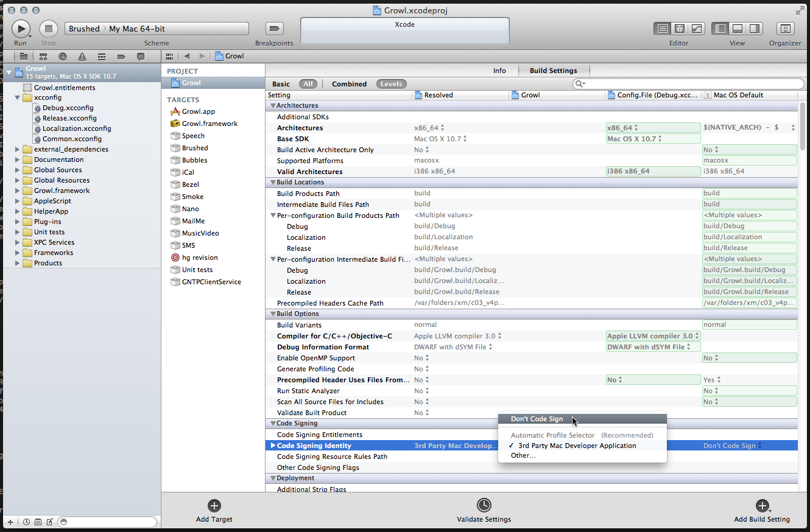The width and height of the screenshot is (810, 532).
Task: Select the MusicVideo target
Action: point(194,233)
